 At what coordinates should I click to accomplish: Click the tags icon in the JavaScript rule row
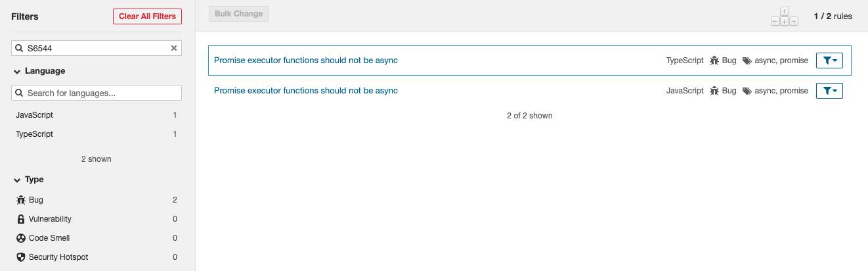coord(747,91)
